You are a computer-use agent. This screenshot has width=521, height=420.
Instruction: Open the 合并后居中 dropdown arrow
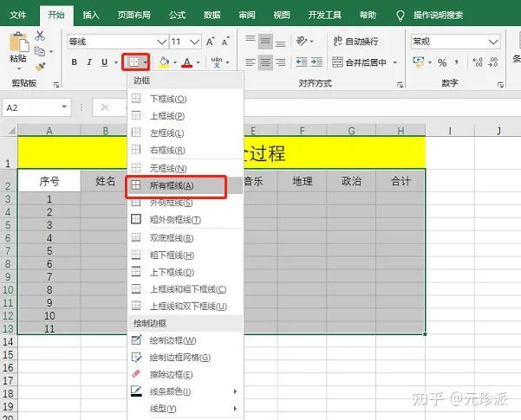point(395,62)
